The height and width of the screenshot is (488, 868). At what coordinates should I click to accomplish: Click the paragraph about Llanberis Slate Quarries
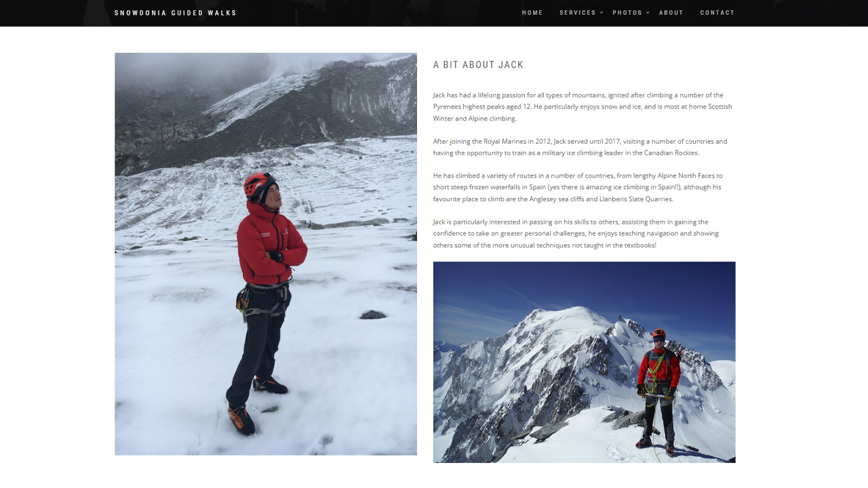pos(578,187)
